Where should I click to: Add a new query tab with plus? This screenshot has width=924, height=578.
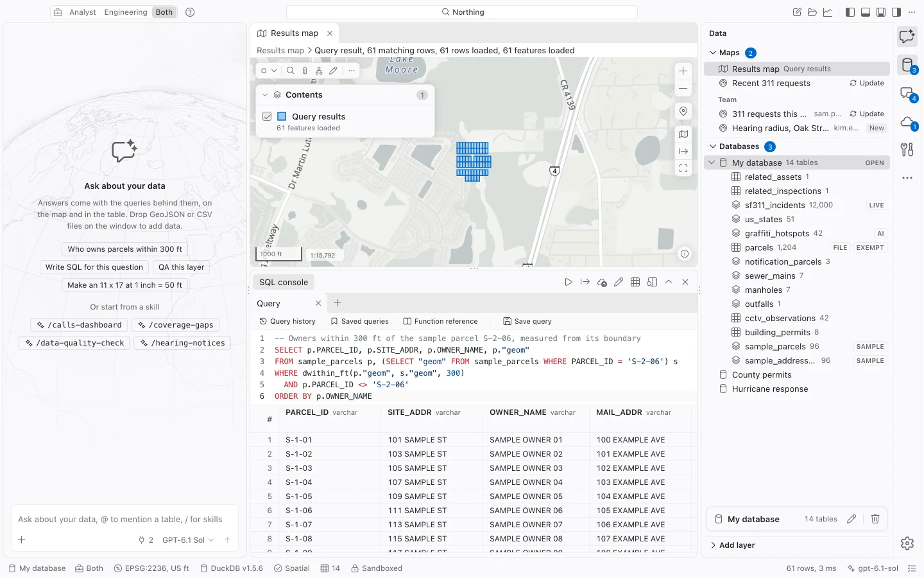tap(338, 303)
